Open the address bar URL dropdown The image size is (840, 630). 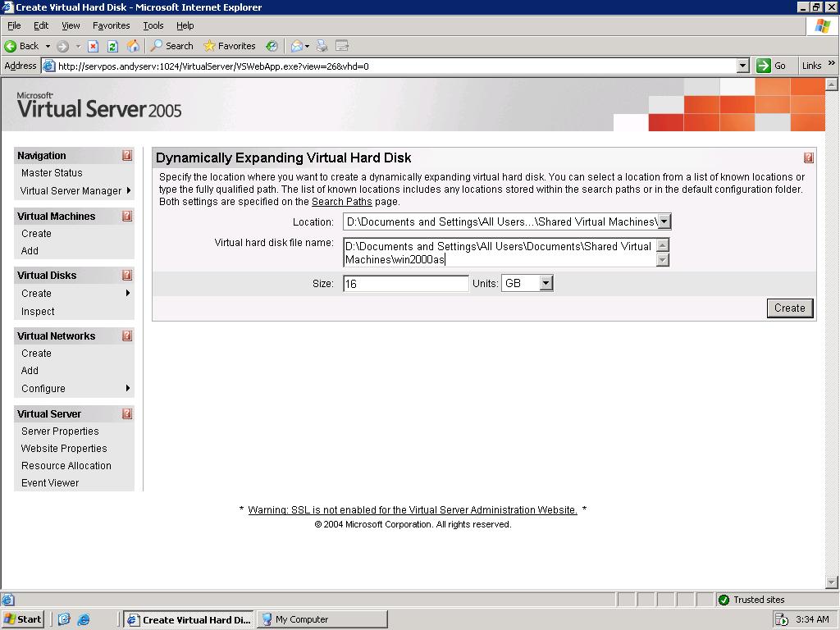[x=742, y=66]
